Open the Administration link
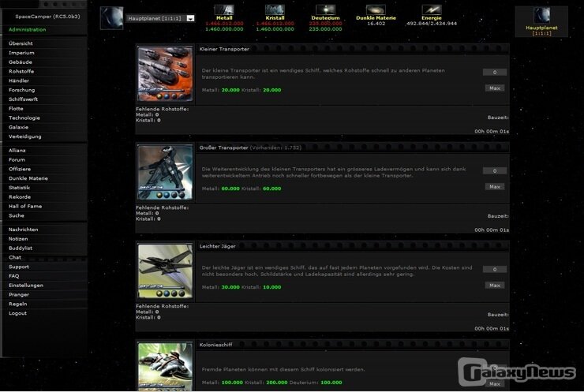 pos(27,29)
